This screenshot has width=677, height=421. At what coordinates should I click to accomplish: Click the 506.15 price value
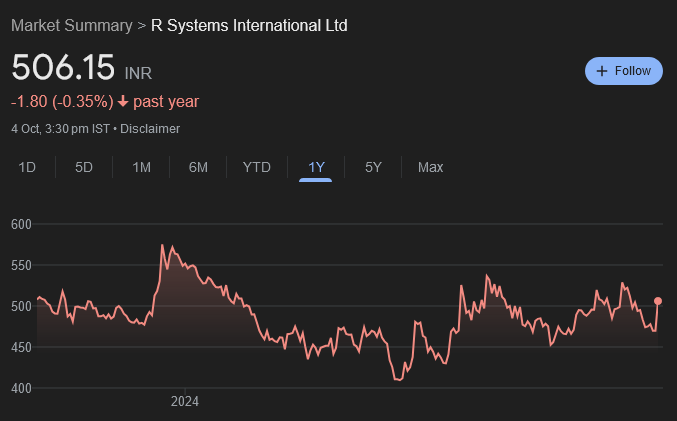[x=63, y=67]
